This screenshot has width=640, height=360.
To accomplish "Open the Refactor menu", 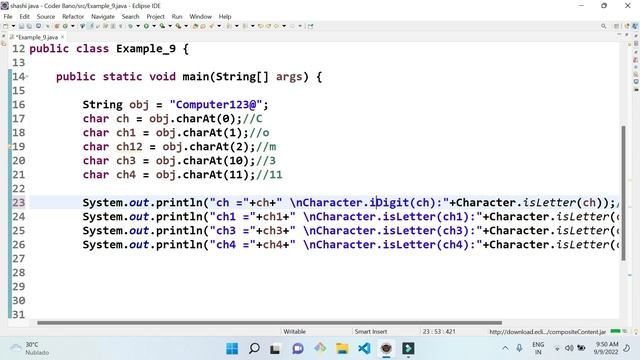I will pyautogui.click(x=73, y=16).
